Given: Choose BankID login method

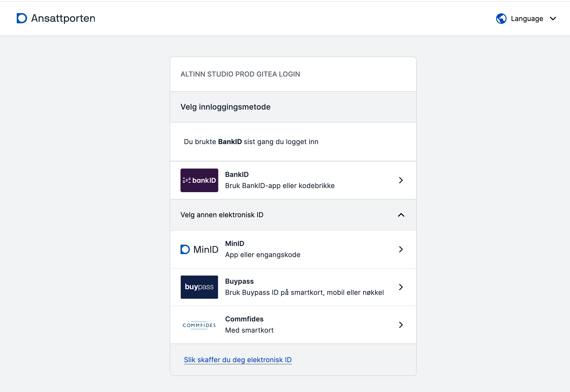Looking at the screenshot, I should tap(293, 180).
